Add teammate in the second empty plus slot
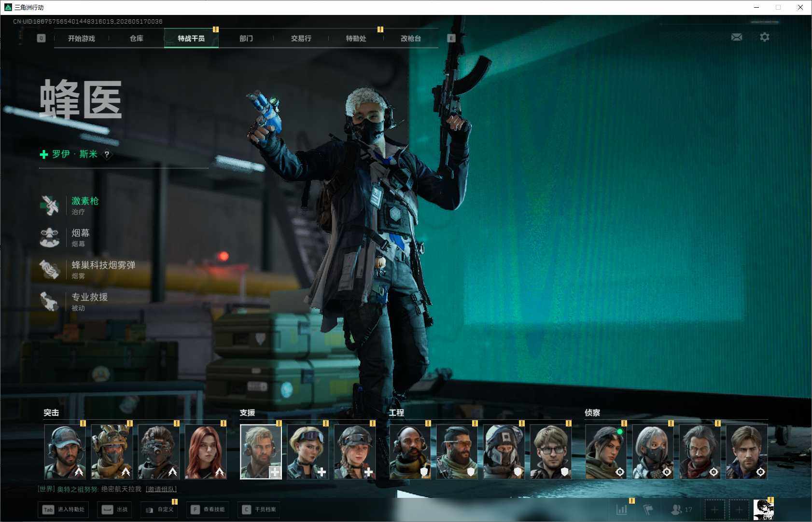 pos(739,509)
